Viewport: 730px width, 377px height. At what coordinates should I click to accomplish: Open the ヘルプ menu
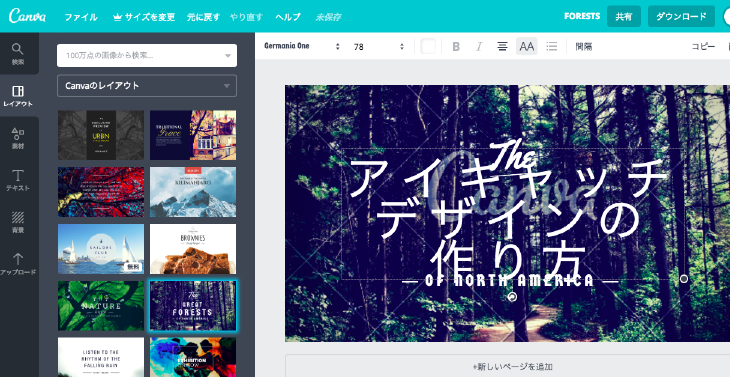(288, 17)
